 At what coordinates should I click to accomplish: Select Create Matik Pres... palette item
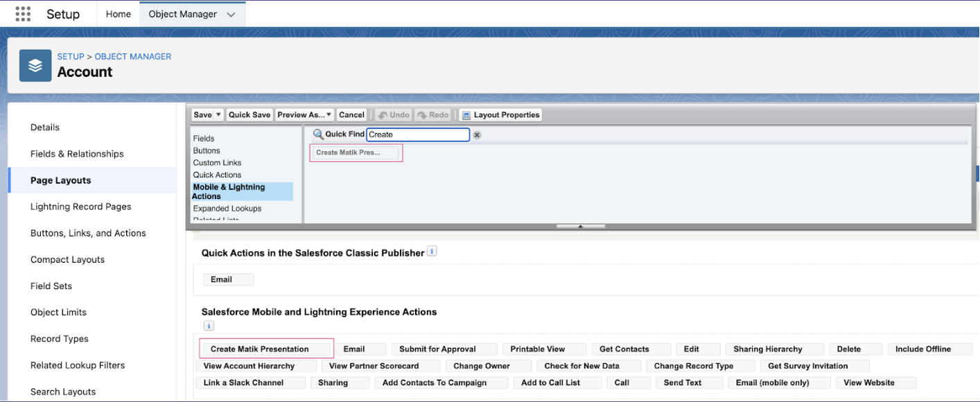click(x=356, y=152)
